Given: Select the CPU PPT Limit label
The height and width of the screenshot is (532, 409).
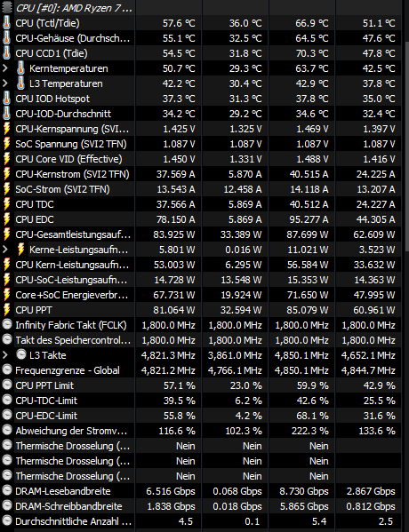Looking at the screenshot, I should 44,385.
